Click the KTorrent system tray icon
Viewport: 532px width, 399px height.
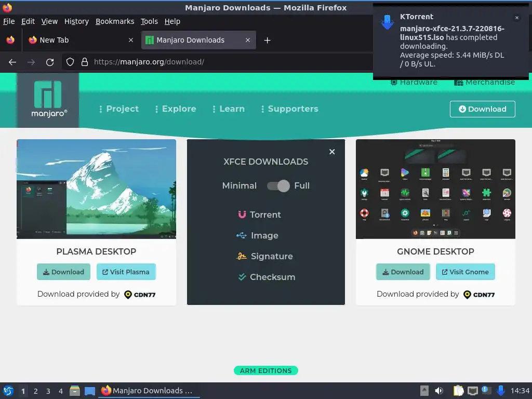click(500, 391)
